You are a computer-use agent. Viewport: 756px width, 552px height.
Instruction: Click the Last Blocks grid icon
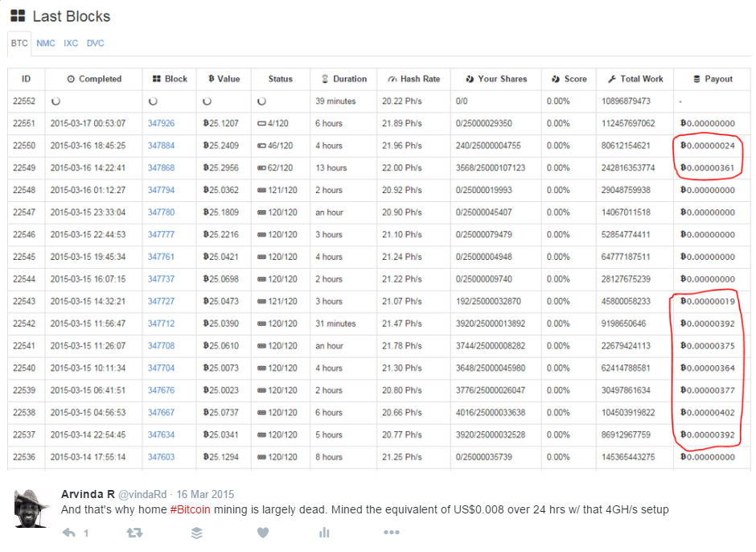tap(18, 16)
